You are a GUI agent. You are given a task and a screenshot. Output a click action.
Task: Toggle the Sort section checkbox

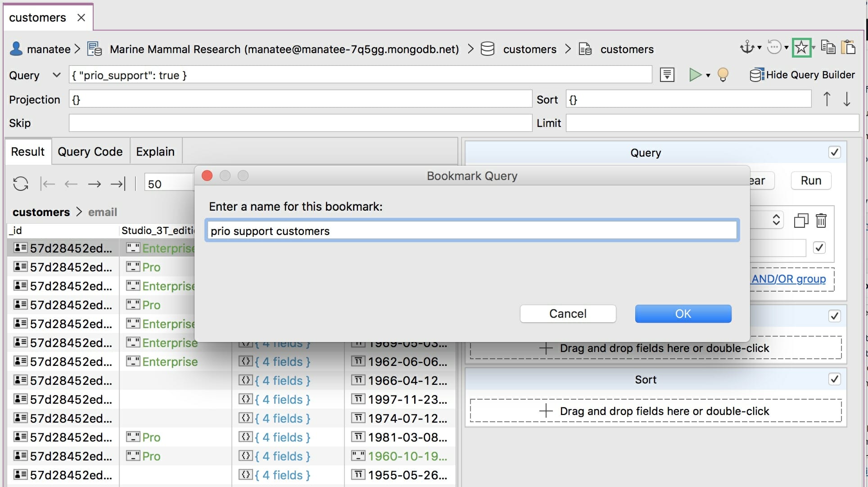click(835, 379)
